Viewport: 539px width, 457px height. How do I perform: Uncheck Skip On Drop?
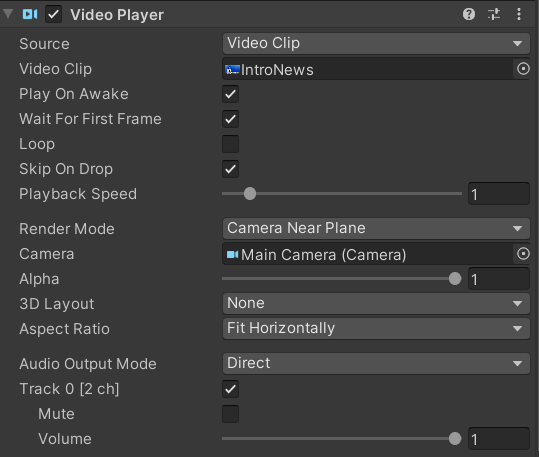pyautogui.click(x=230, y=169)
